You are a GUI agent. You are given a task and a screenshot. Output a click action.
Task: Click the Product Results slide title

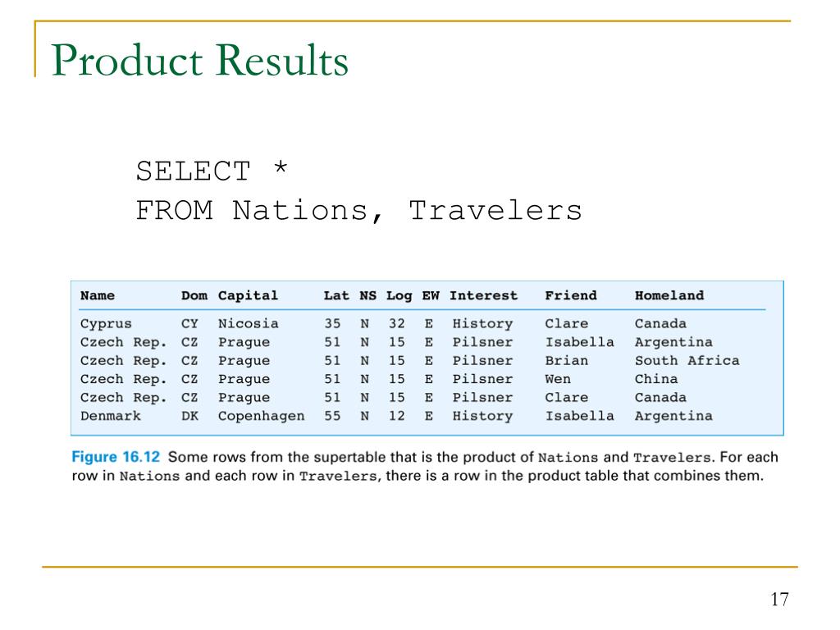tap(200, 60)
